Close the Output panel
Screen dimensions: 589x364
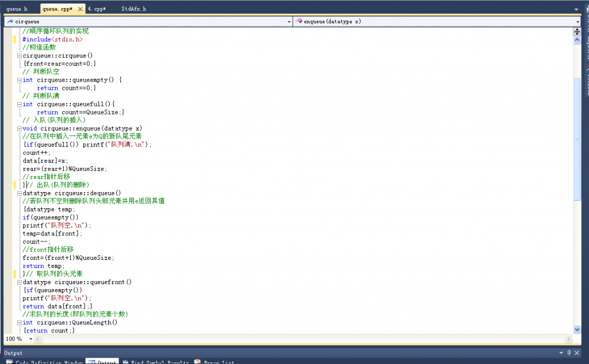[x=576, y=352]
